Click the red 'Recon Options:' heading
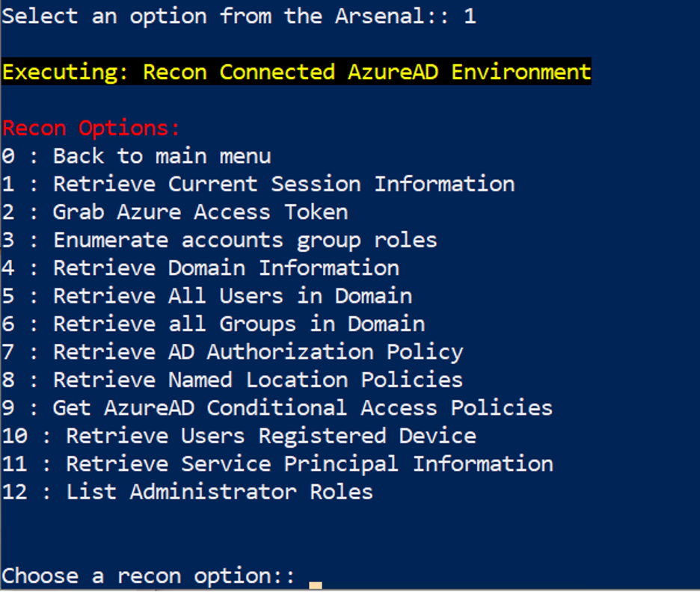 91,129
